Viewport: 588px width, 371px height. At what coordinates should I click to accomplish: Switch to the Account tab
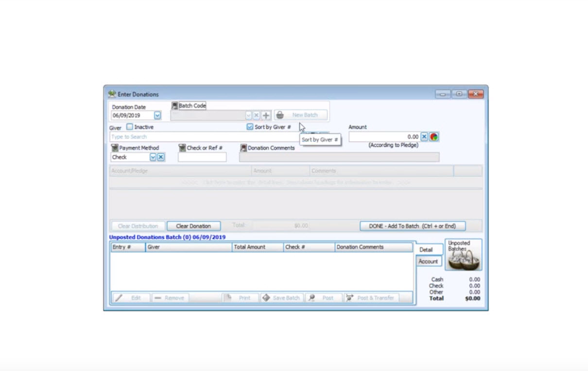click(428, 262)
